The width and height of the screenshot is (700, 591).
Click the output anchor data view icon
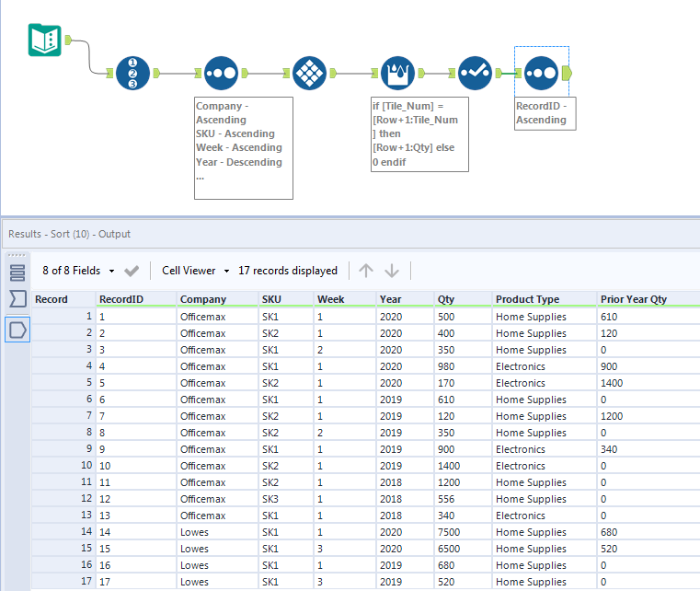tap(17, 329)
